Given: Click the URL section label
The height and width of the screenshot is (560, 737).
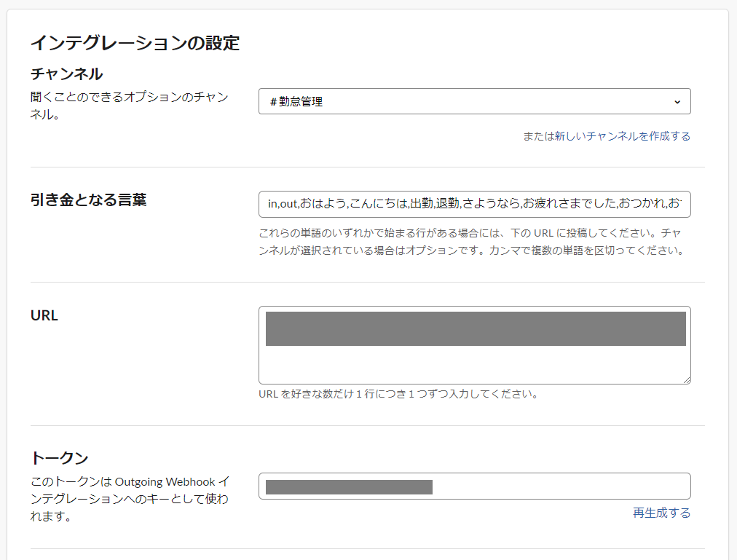Looking at the screenshot, I should click(x=44, y=315).
